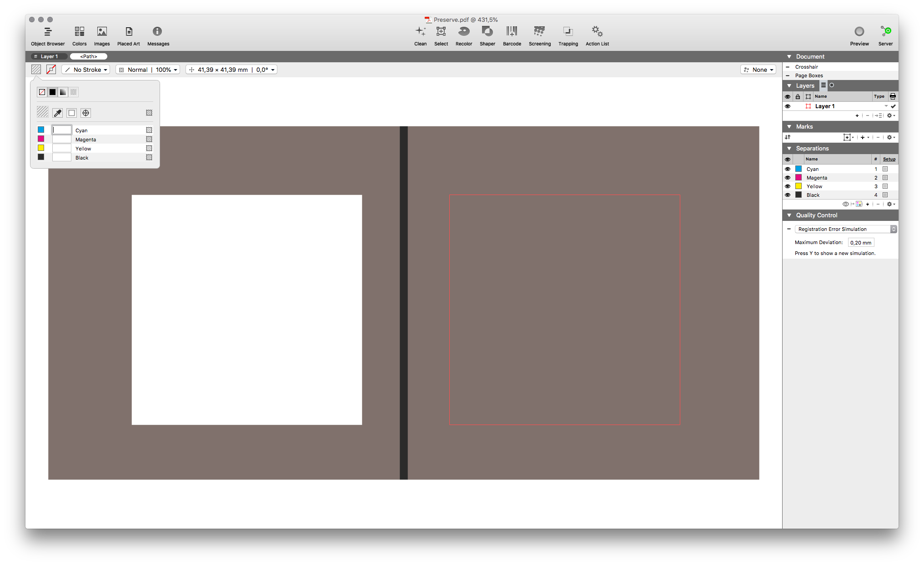Collapse the Quality Control panel

point(789,215)
